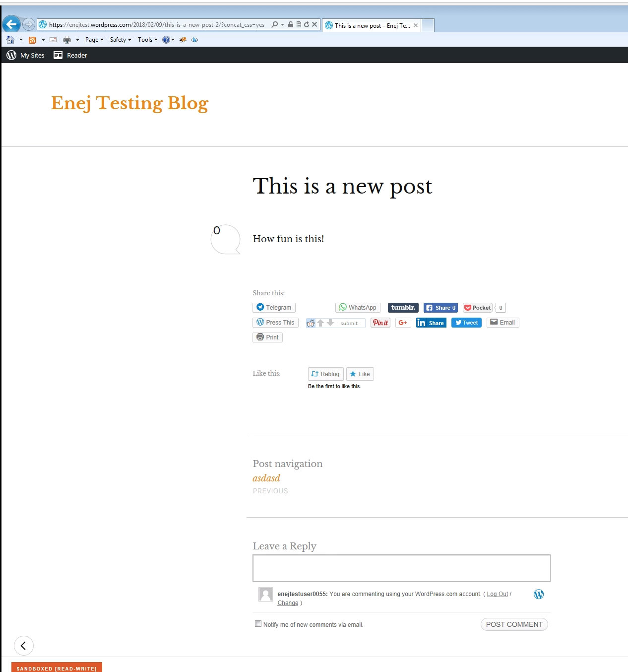
Task: Like this post with star button
Action: 360,374
